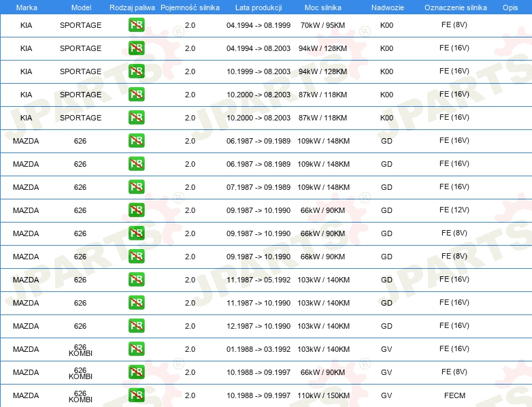The width and height of the screenshot is (532, 407).
Task: Click fuel icon in the KOMBI 66kW / 90KM row
Action: click(136, 372)
